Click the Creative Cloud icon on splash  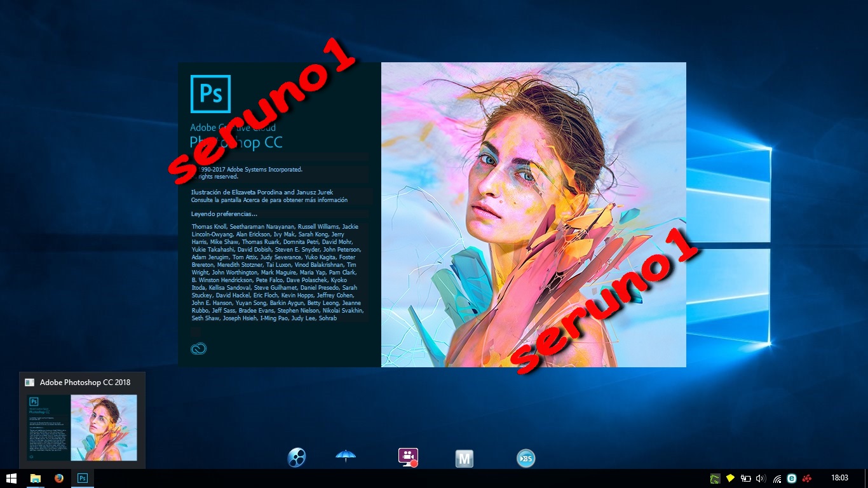coord(198,348)
